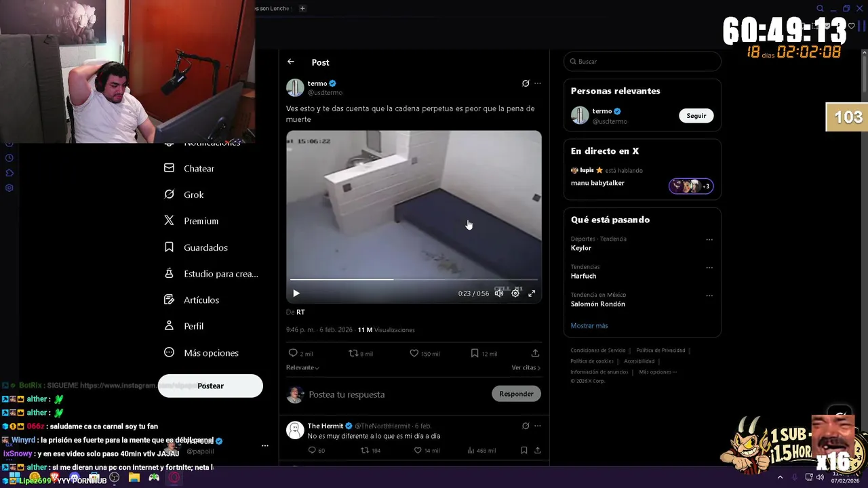The image size is (868, 488).
Task: Open a new browser tab with plus
Action: (x=302, y=8)
